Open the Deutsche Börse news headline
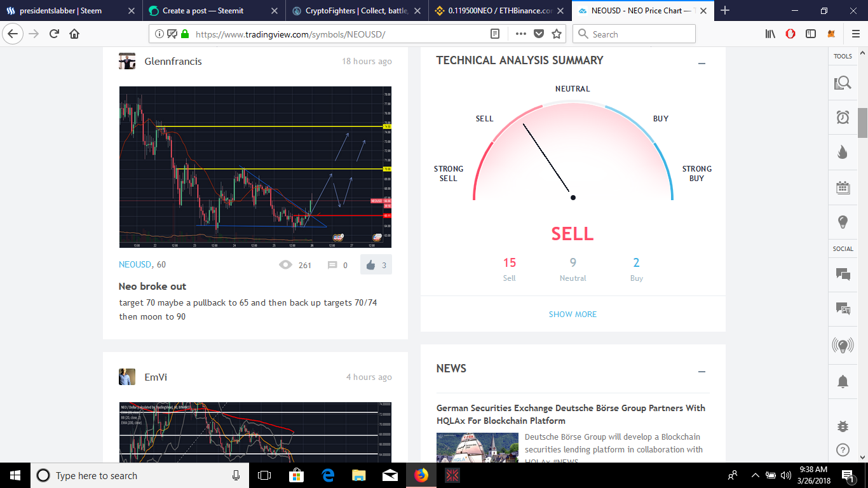 (x=571, y=414)
